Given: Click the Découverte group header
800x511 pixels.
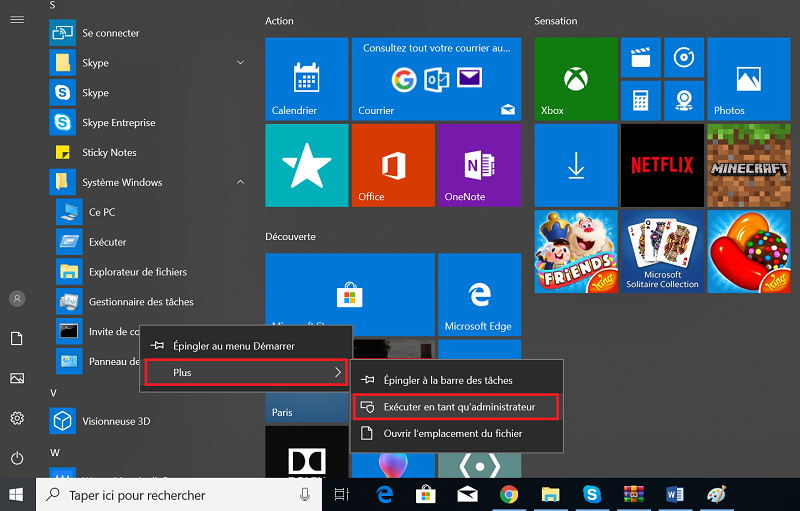Looking at the screenshot, I should click(x=290, y=237).
